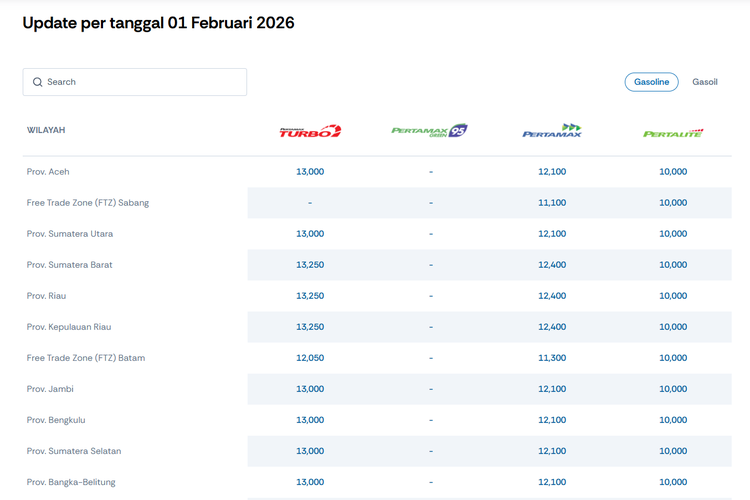
Task: Click Pertalite price 10,000 for Prov. Riau
Action: click(673, 296)
